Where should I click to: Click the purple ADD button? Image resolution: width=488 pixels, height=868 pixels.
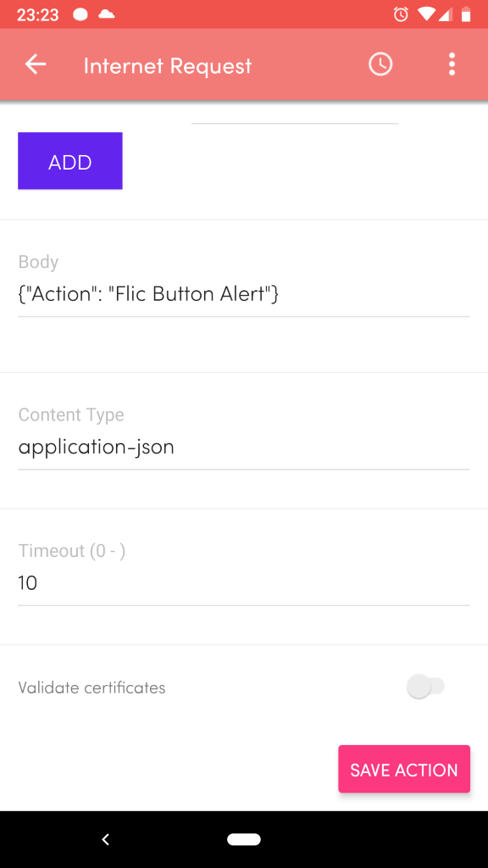pos(69,161)
